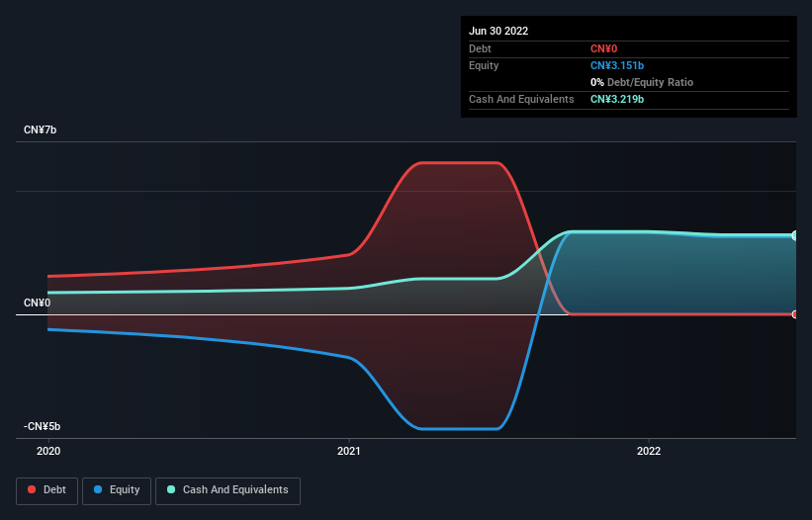Screen dimensions: 812x520
Task: Toggle the Debt series in the legend
Action: (x=46, y=490)
